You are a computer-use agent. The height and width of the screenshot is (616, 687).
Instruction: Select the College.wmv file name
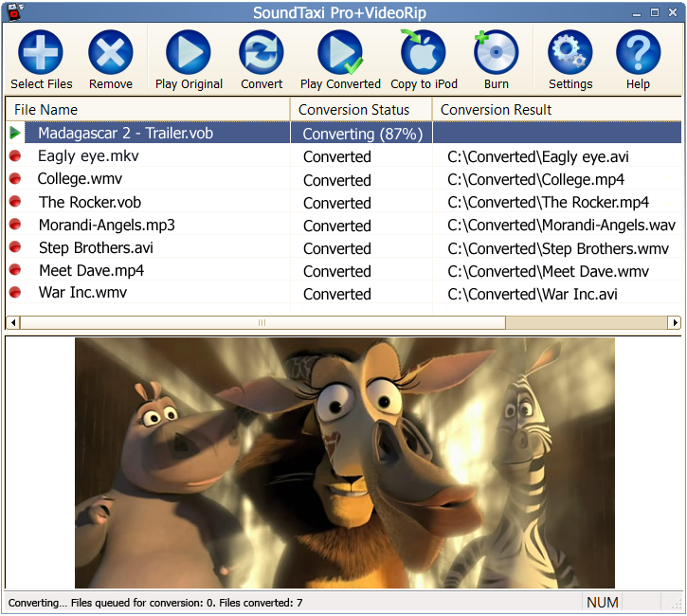tap(80, 179)
